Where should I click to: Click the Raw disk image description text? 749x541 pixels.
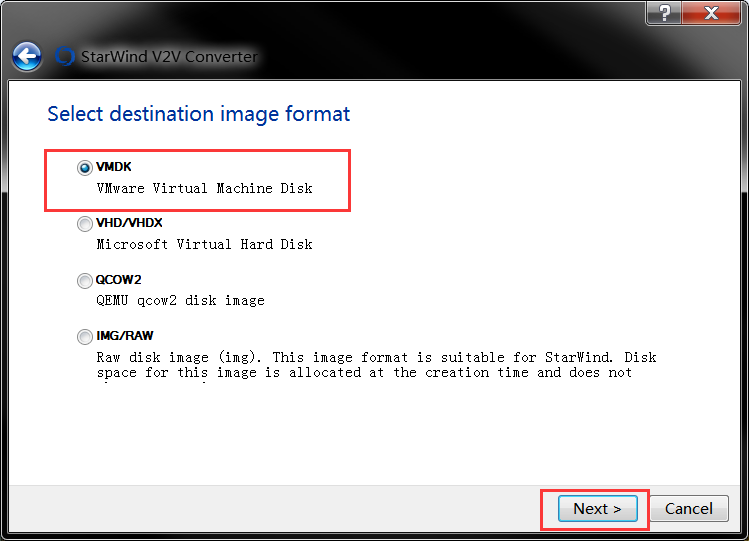click(x=376, y=365)
